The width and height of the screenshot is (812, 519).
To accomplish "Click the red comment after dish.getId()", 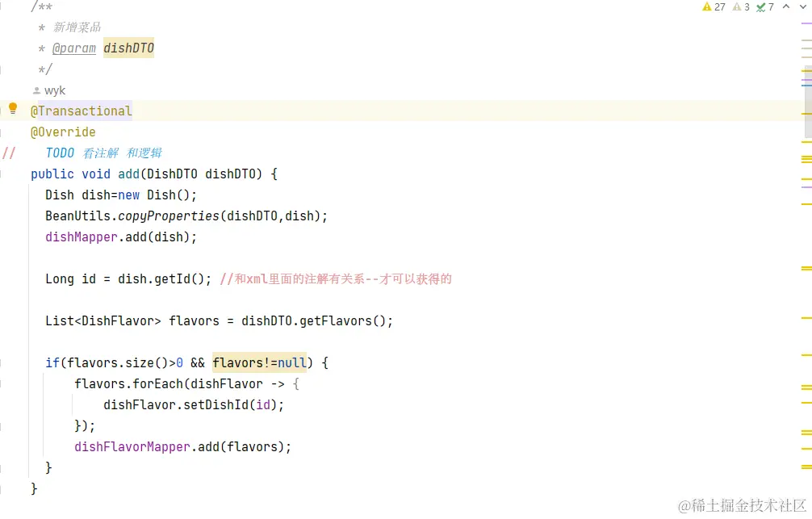I will [x=336, y=278].
